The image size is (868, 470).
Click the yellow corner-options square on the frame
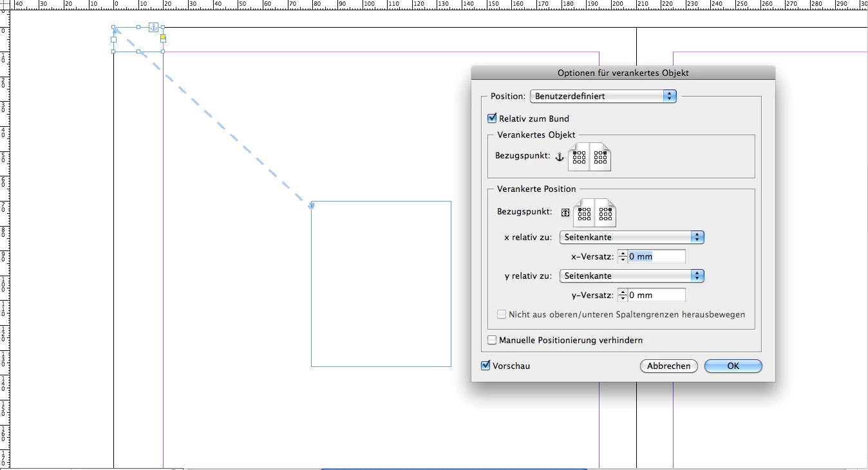163,38
